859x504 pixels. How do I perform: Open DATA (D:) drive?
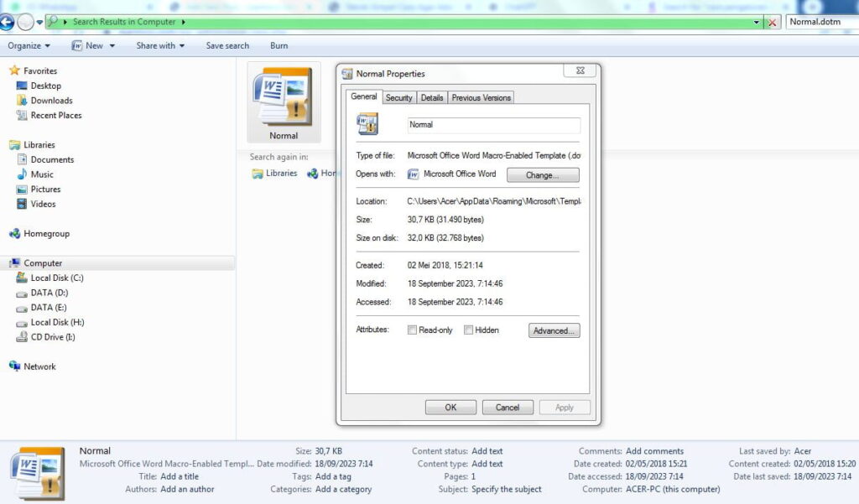click(49, 293)
